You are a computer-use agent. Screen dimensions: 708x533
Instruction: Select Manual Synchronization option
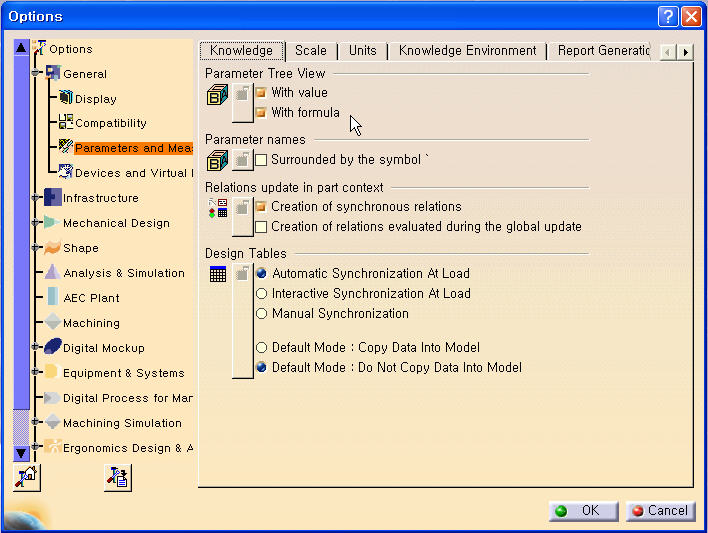pos(262,314)
